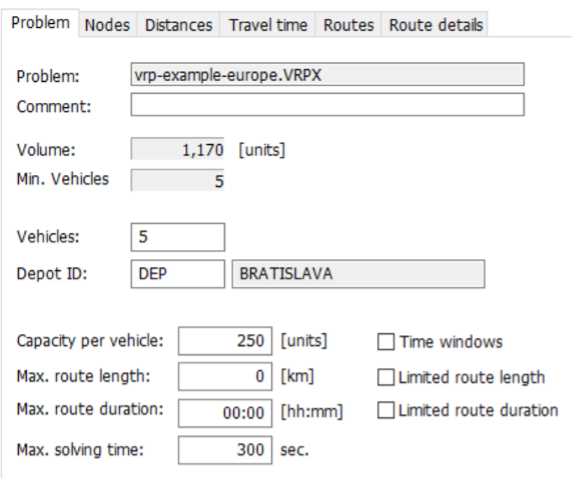Click the Volume value field
The height and width of the screenshot is (480, 574).
pos(178,149)
